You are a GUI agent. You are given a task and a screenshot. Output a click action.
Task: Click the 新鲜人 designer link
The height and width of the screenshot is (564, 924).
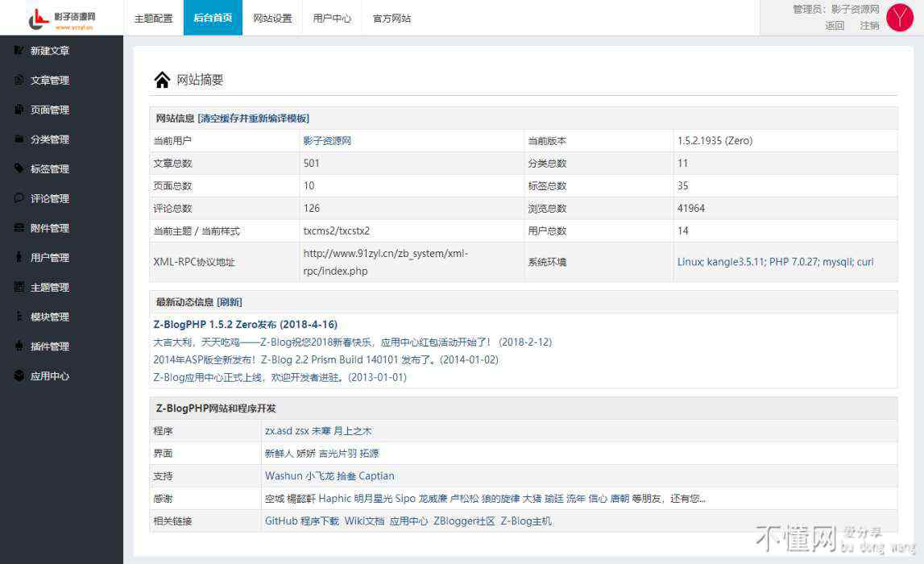click(280, 453)
